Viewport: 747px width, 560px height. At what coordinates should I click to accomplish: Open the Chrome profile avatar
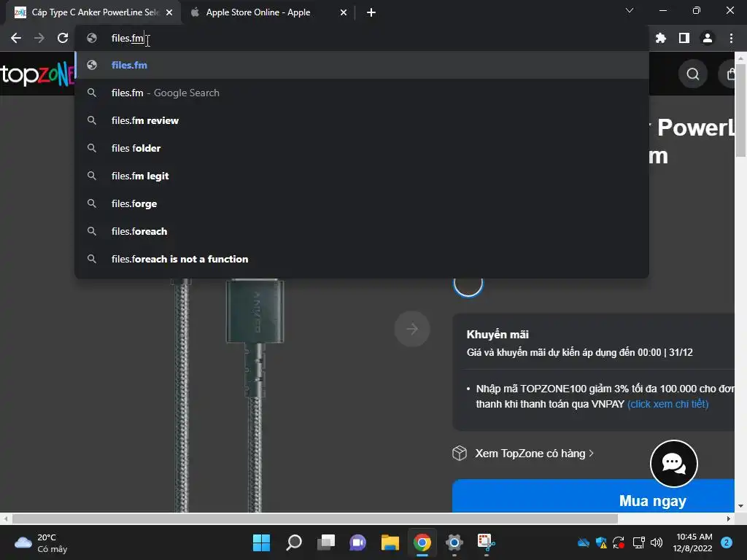[x=708, y=38]
